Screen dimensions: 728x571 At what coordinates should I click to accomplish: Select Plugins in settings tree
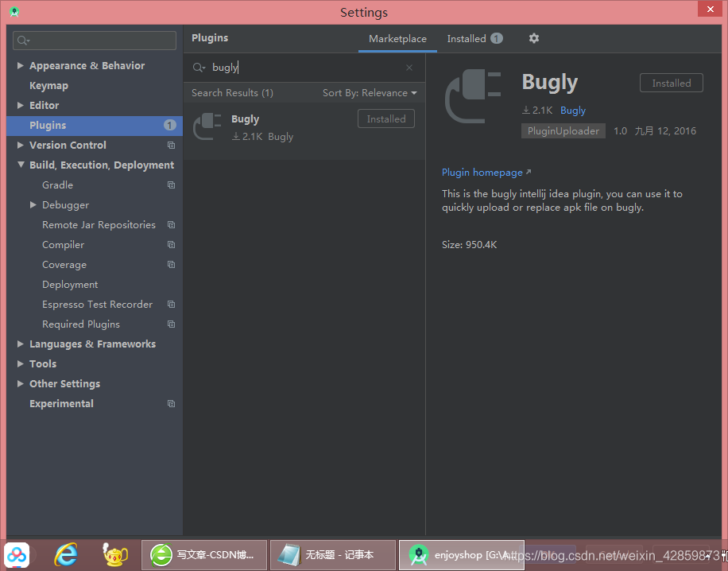click(x=95, y=126)
